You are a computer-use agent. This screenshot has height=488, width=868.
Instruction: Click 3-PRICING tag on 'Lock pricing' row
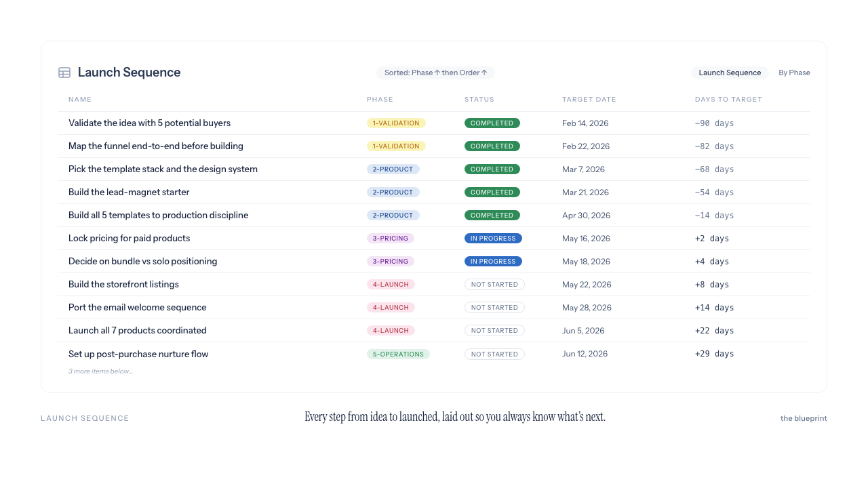point(391,239)
